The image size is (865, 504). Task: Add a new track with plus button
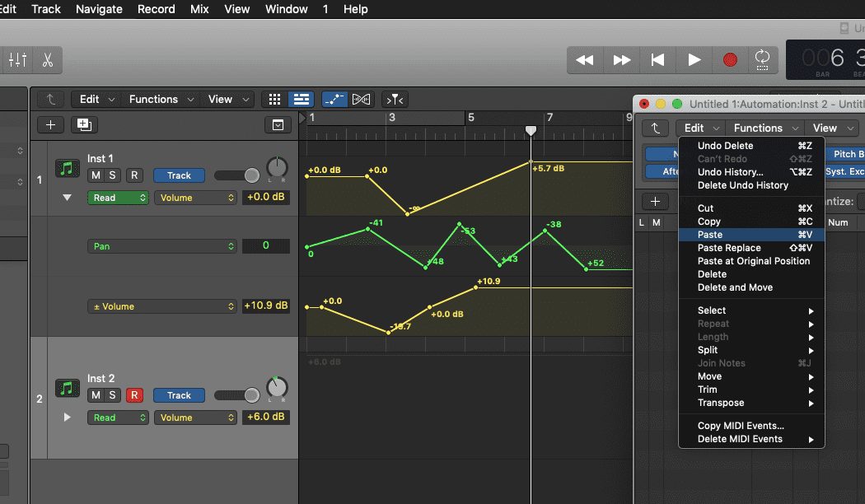(50, 124)
